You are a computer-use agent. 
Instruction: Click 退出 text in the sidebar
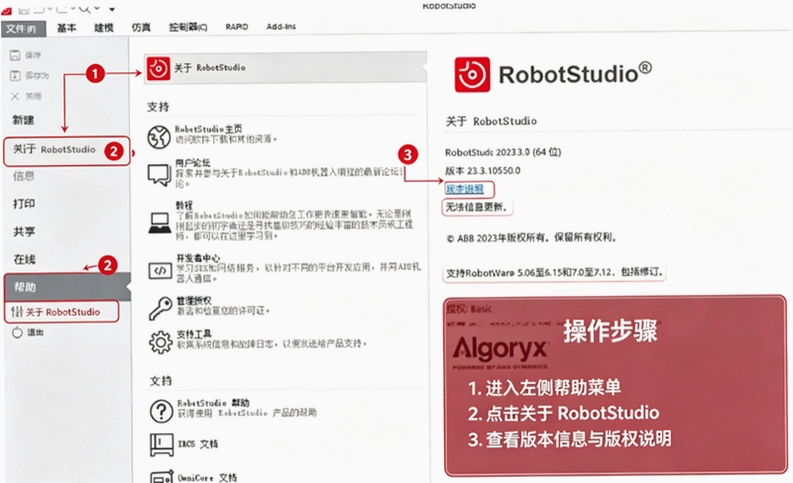click(35, 332)
